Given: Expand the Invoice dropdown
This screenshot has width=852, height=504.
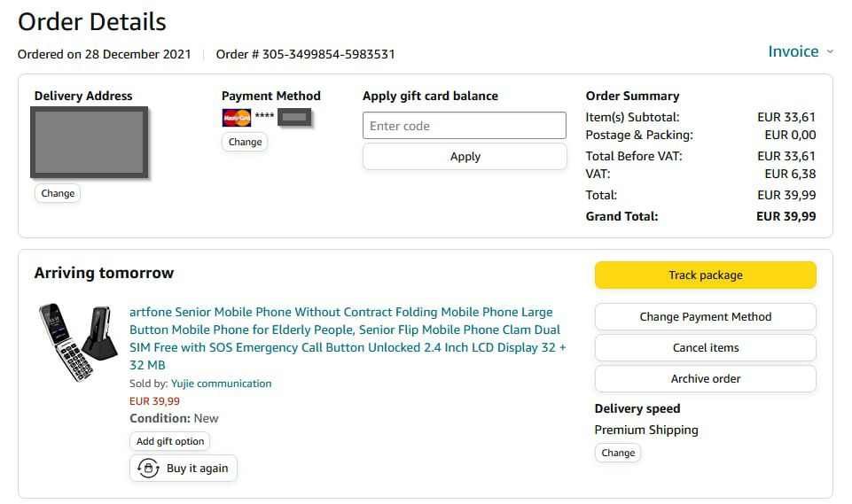Looking at the screenshot, I should [x=793, y=51].
